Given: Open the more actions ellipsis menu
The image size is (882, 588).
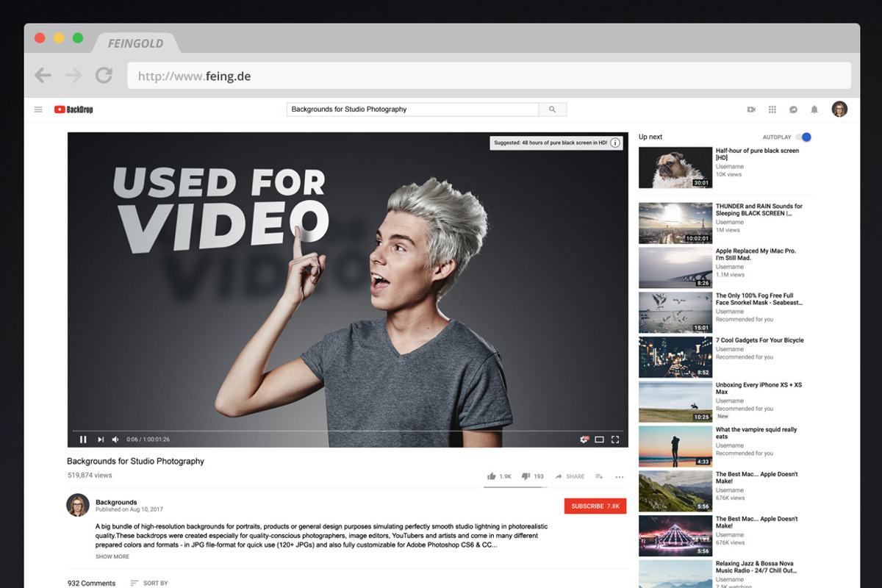Looking at the screenshot, I should click(x=620, y=477).
